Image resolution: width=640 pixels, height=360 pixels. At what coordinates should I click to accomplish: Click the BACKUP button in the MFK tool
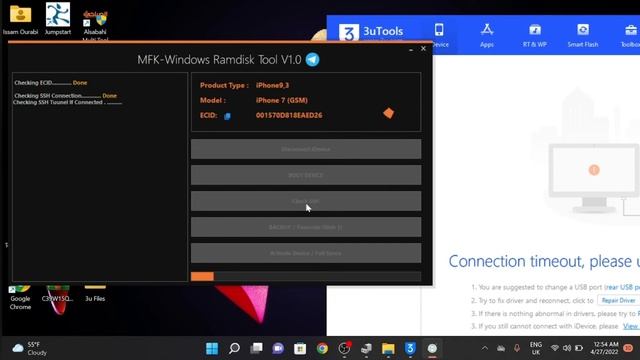point(306,227)
